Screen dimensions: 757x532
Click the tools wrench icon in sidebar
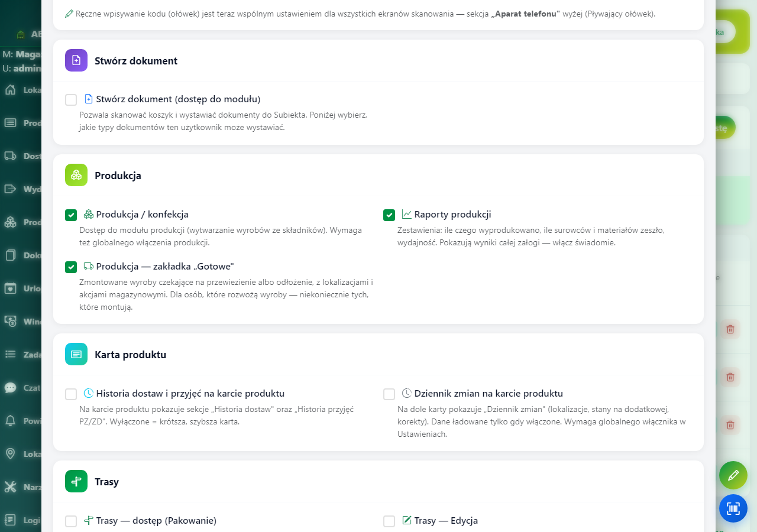(x=10, y=487)
